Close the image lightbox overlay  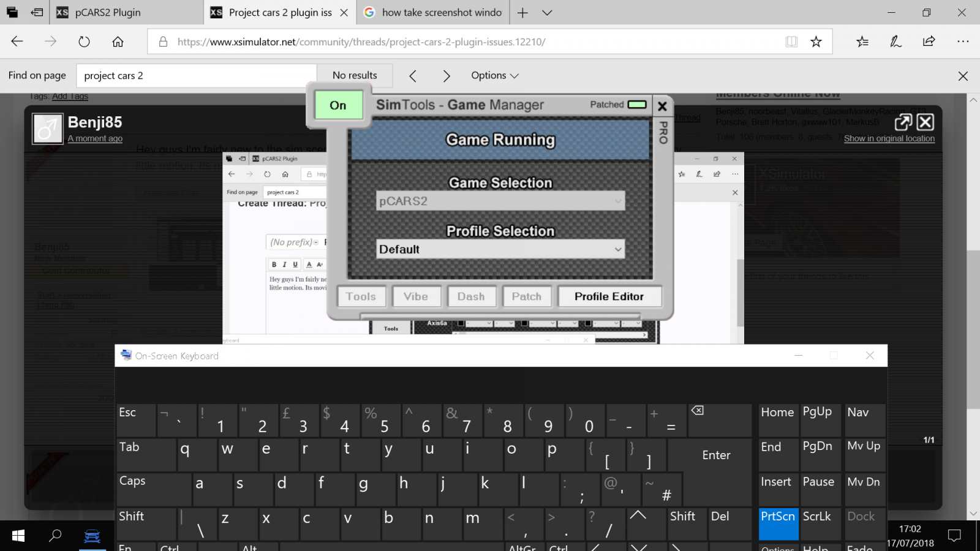(925, 122)
